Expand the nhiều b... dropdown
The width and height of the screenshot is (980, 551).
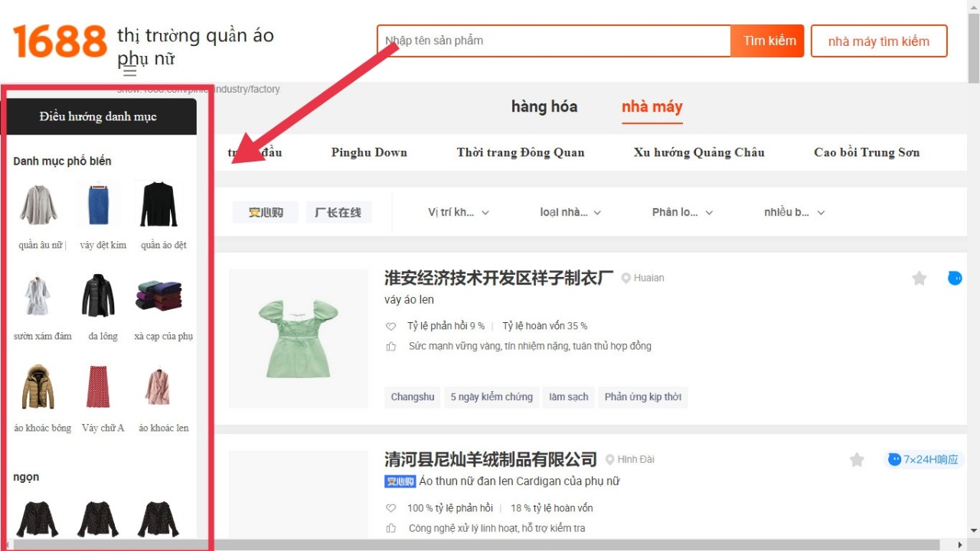coord(794,212)
